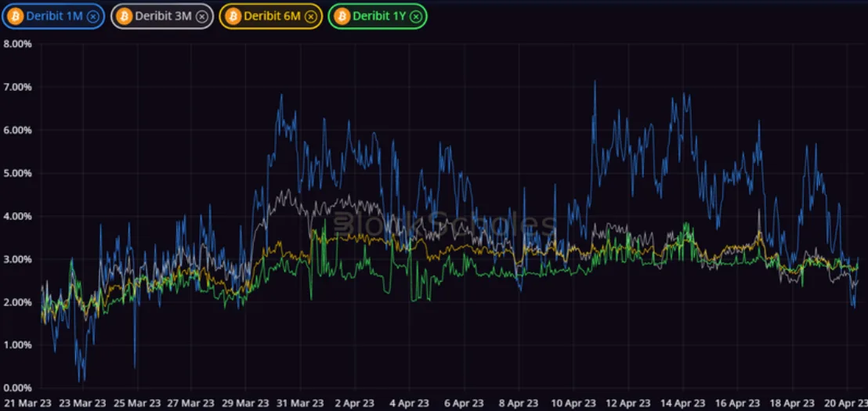
Task: Click the 21 Mar 23 date label
Action: (27, 402)
